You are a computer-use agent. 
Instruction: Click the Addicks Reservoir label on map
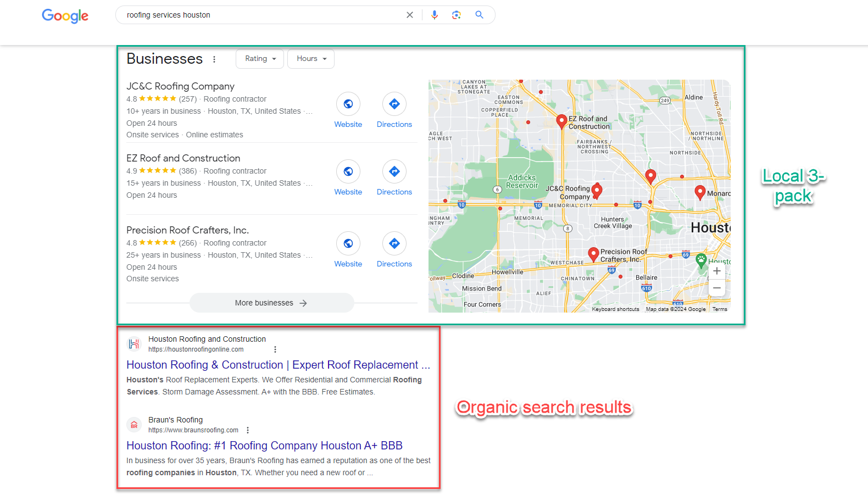[x=522, y=181]
